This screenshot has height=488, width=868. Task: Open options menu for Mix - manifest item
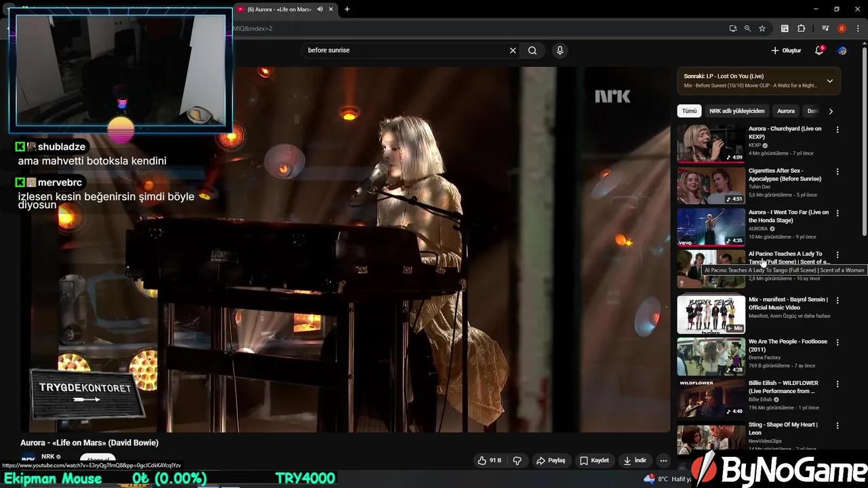(x=837, y=300)
